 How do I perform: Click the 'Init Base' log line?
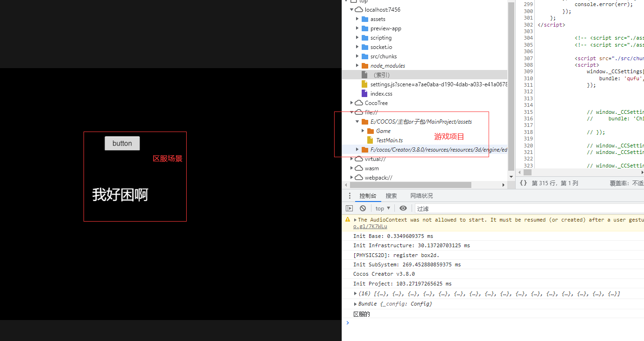click(393, 236)
